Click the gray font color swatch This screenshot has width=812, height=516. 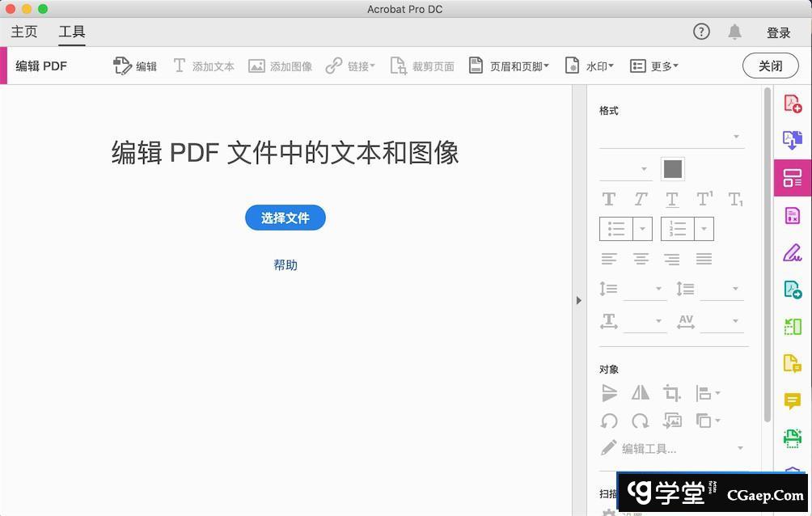(x=673, y=168)
